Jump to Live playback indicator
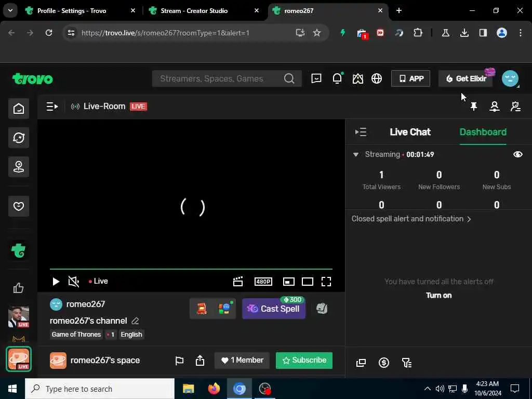 tap(98, 281)
